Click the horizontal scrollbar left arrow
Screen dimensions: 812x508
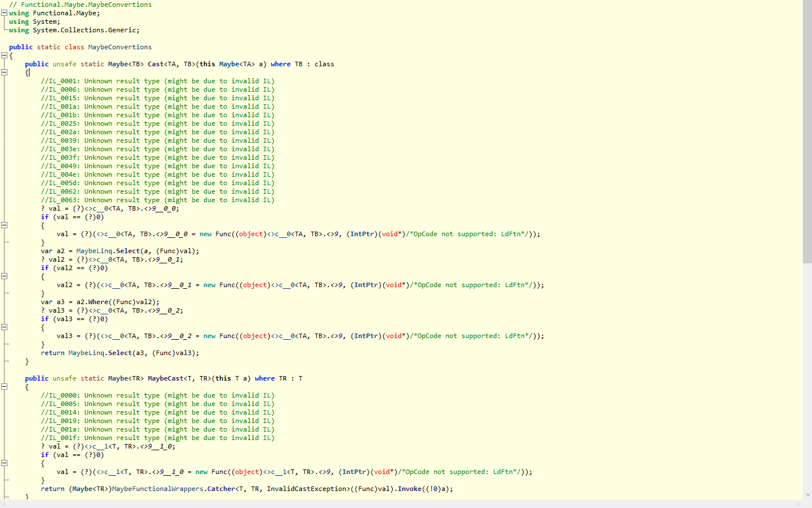[x=5, y=504]
